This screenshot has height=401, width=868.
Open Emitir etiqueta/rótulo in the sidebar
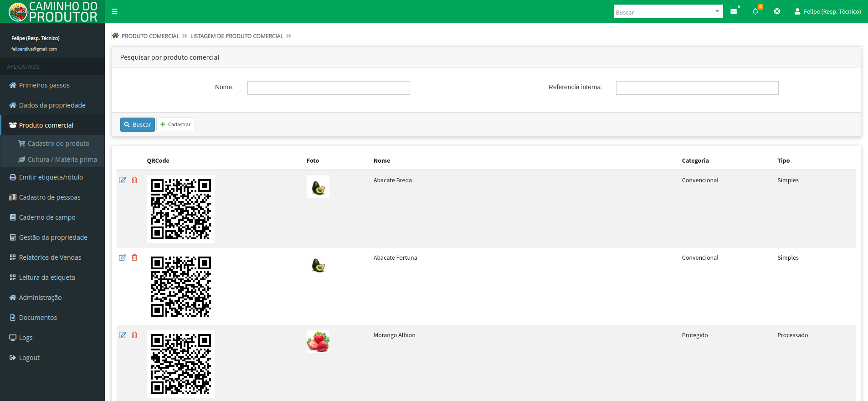click(51, 177)
